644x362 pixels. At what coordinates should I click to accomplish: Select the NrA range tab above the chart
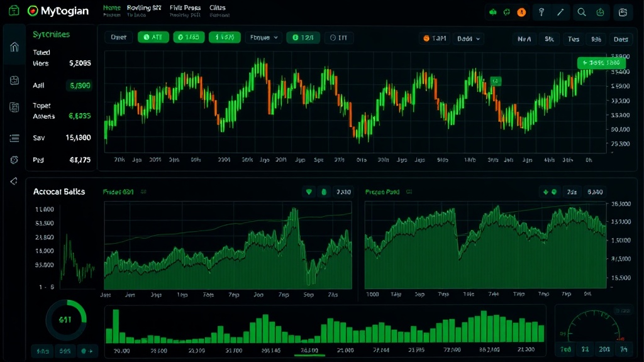tap(525, 39)
